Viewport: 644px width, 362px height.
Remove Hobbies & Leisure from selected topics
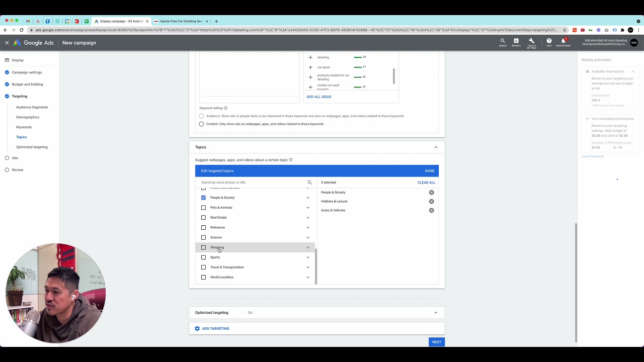pyautogui.click(x=431, y=202)
